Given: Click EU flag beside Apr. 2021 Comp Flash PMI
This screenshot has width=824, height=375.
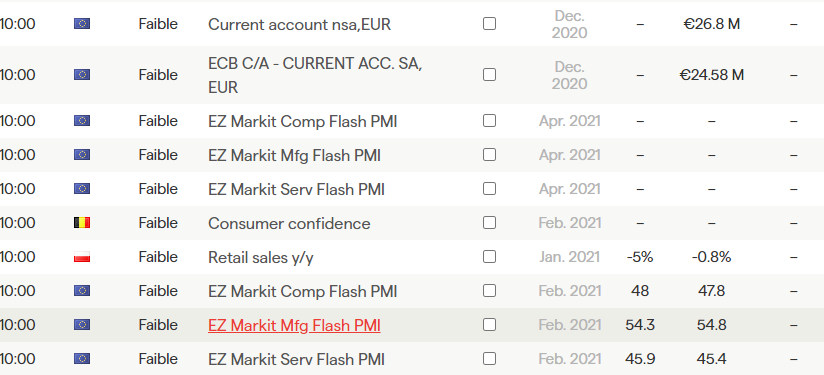Looking at the screenshot, I should pyautogui.click(x=82, y=121).
